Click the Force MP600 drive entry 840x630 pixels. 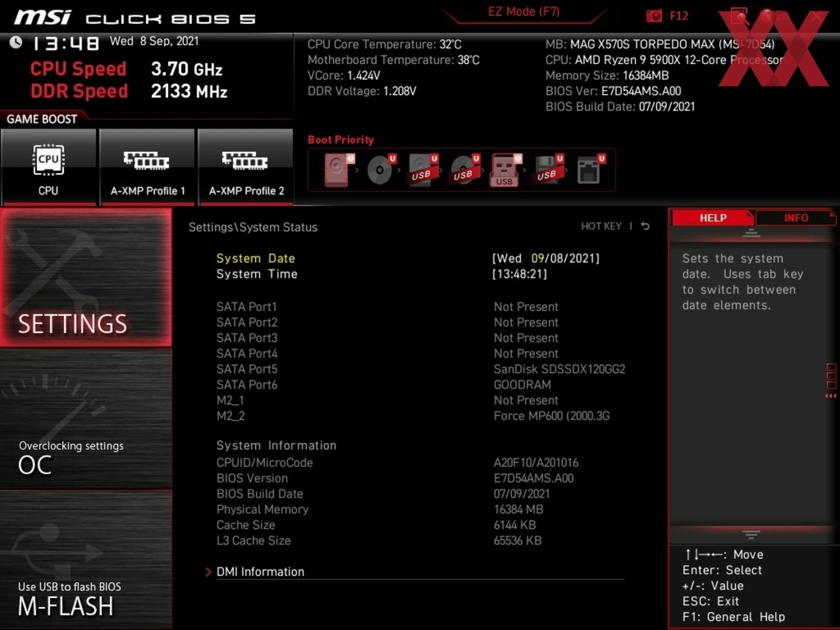pos(552,416)
